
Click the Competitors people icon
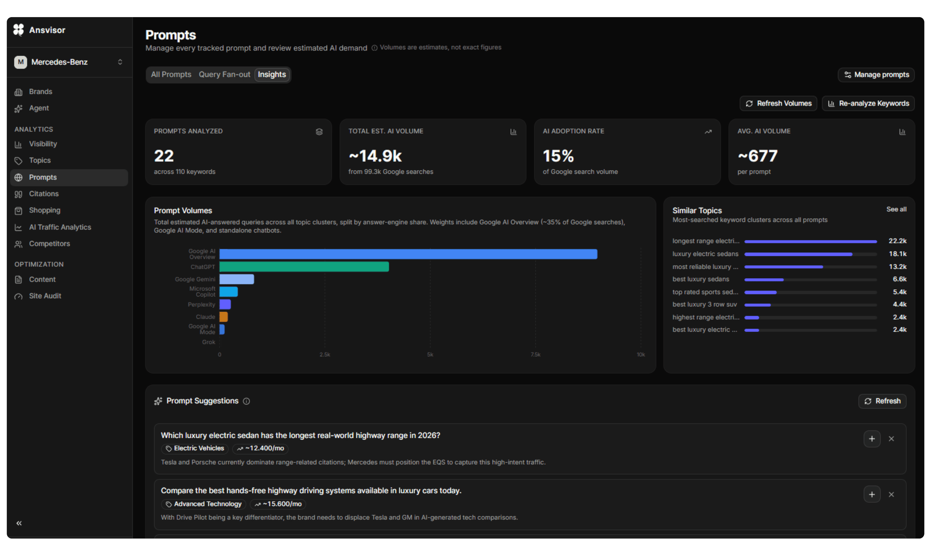click(x=18, y=244)
